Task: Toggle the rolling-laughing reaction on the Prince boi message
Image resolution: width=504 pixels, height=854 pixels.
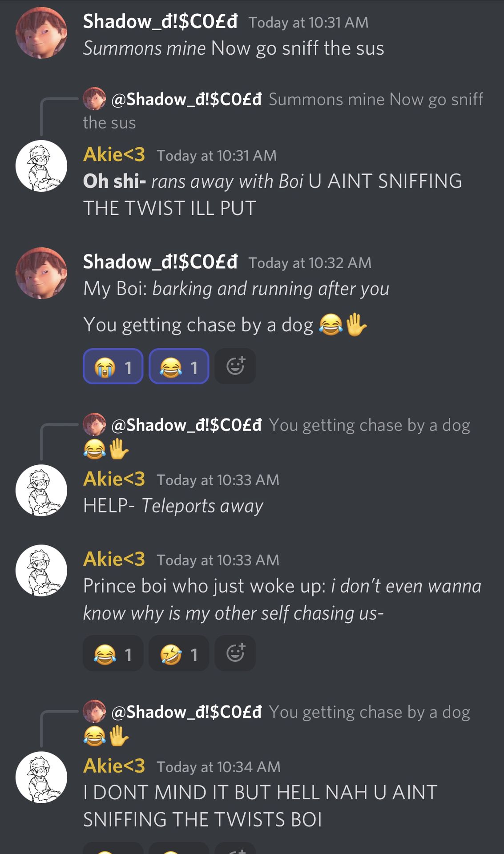Action: 179,653
